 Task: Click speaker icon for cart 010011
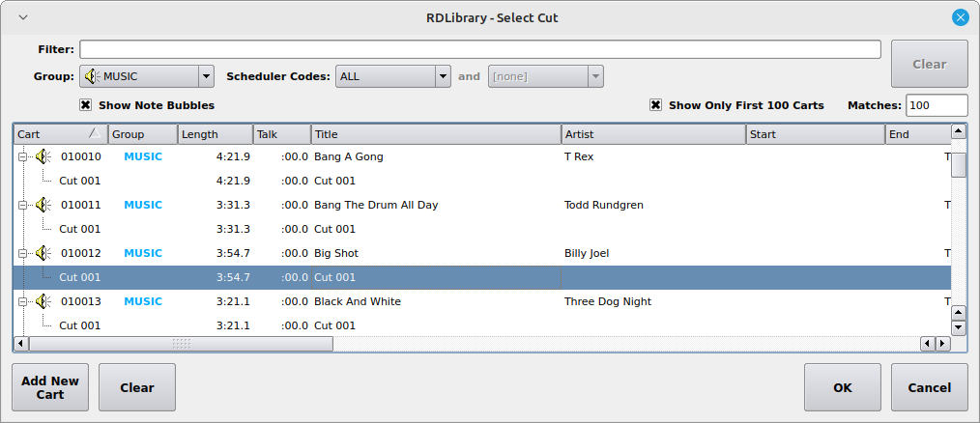pos(43,205)
